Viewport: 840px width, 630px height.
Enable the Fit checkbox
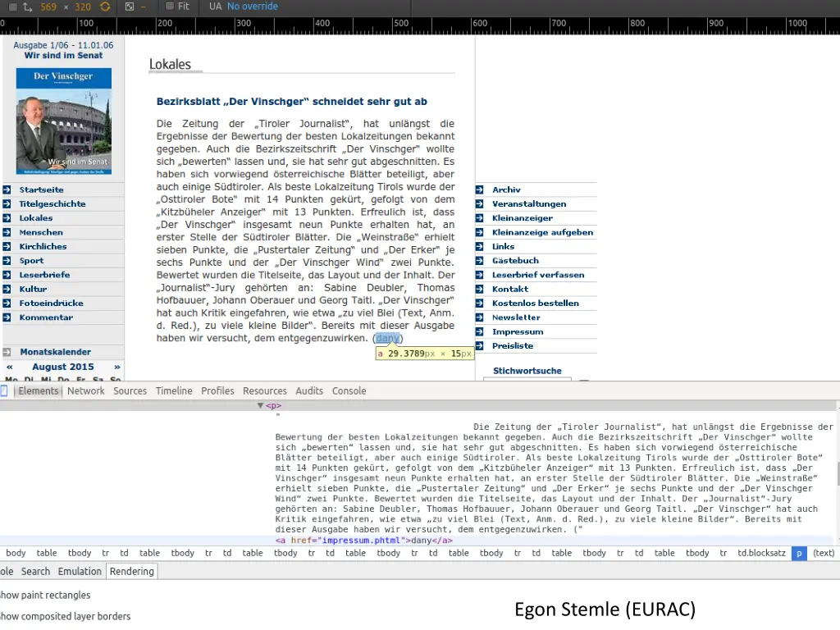click(169, 6)
